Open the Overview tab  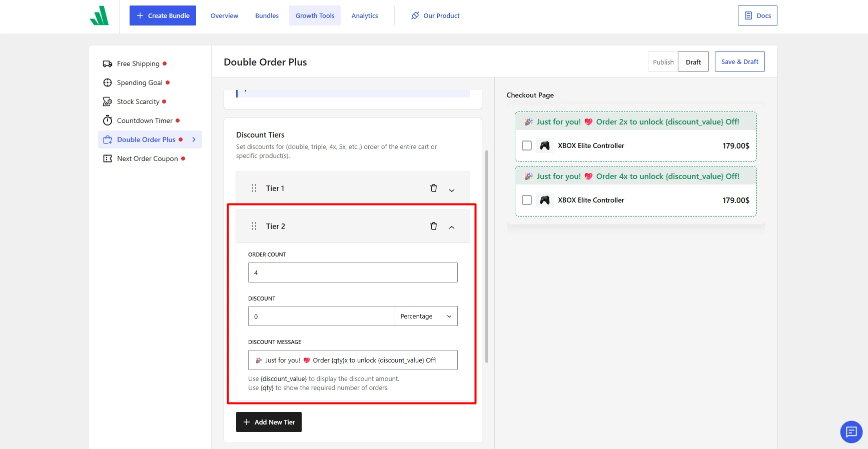pos(224,15)
